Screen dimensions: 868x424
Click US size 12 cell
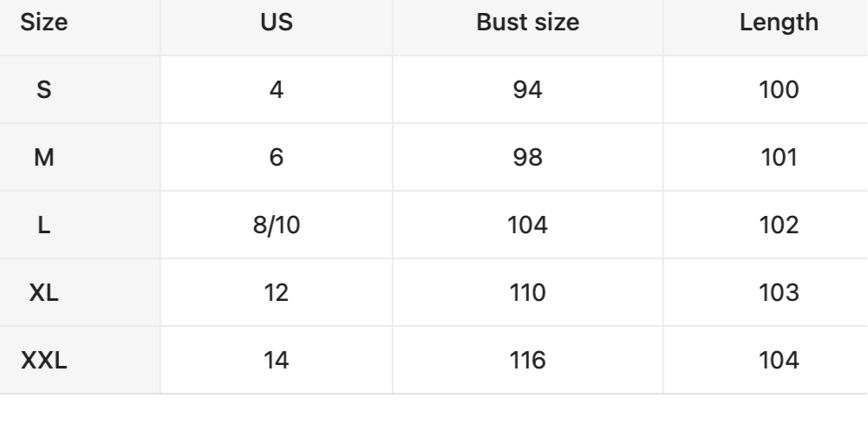276,293
